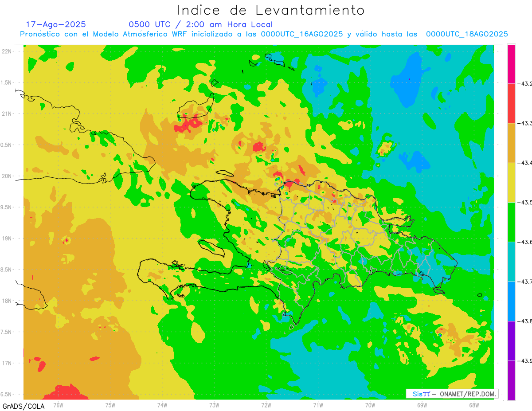The width and height of the screenshot is (532, 411).
Task: Click the cut-off latitude label '9.5N'
Action: [6, 207]
